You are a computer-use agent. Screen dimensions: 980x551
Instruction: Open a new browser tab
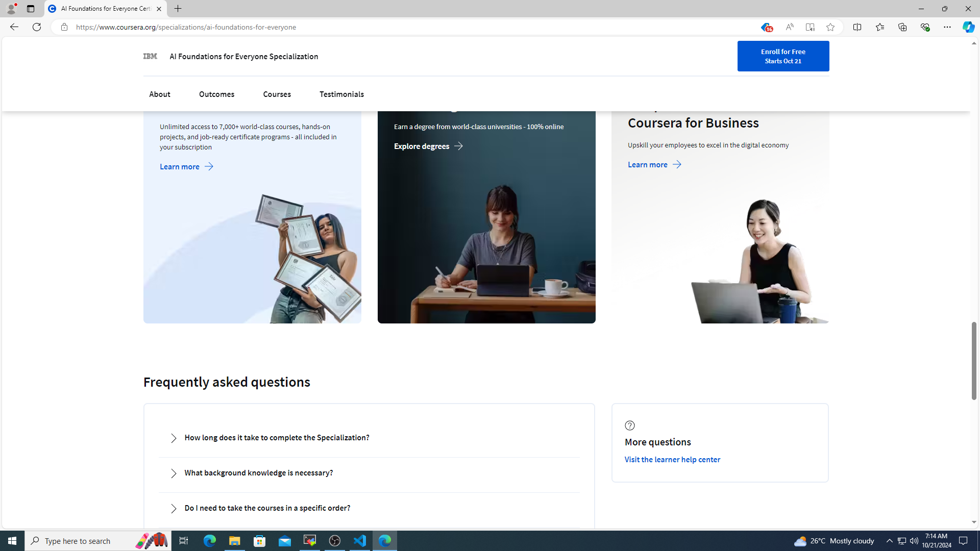click(x=178, y=9)
